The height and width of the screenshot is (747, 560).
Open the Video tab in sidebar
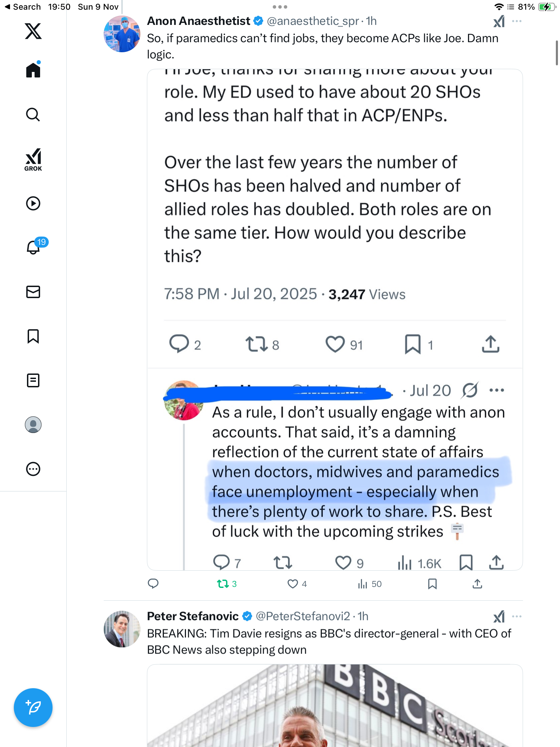tap(33, 203)
